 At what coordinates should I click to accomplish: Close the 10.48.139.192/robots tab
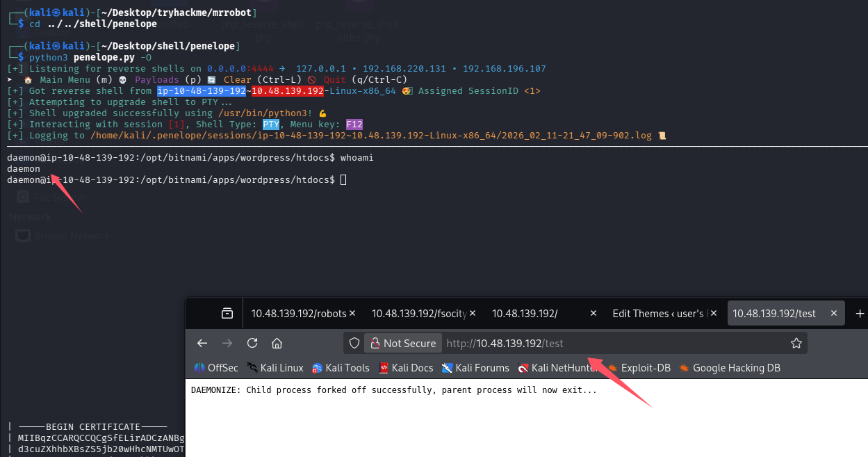click(x=352, y=314)
